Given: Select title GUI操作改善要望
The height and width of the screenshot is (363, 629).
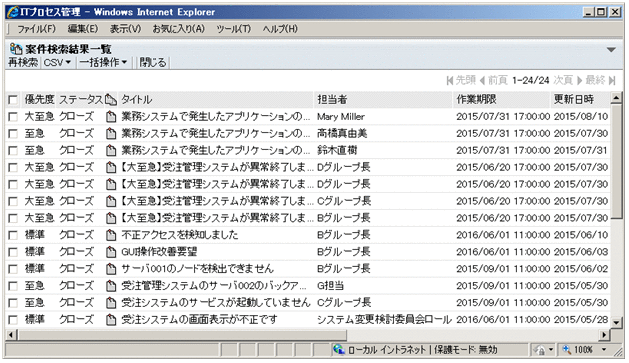Looking at the screenshot, I should (x=159, y=252).
